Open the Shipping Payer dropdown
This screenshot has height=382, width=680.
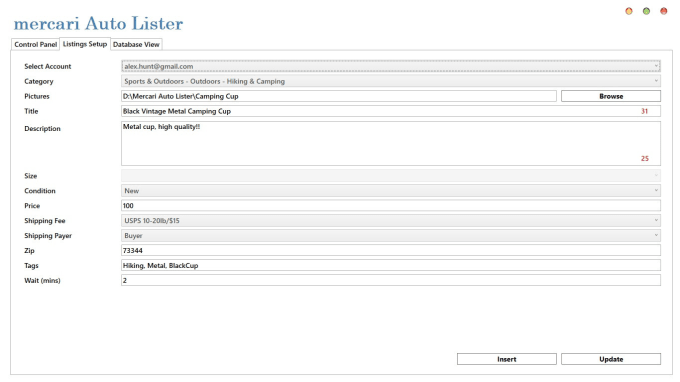coord(391,235)
